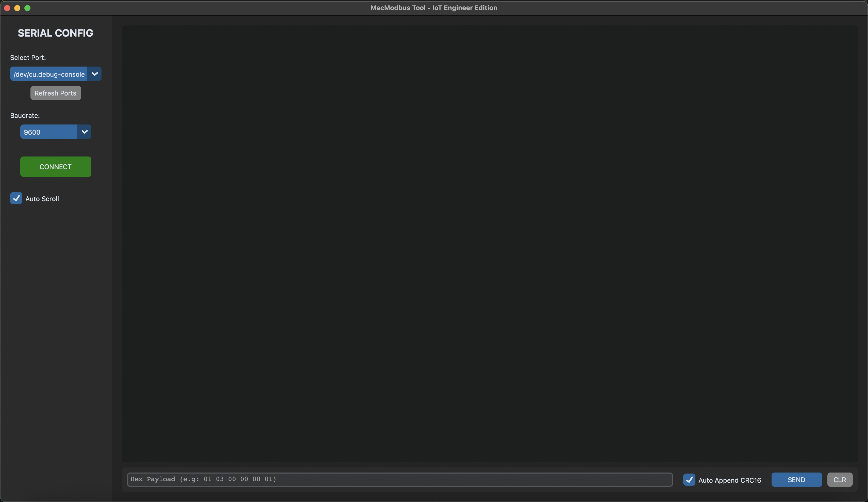
Task: Click inside the serial log output area
Action: tap(489, 243)
